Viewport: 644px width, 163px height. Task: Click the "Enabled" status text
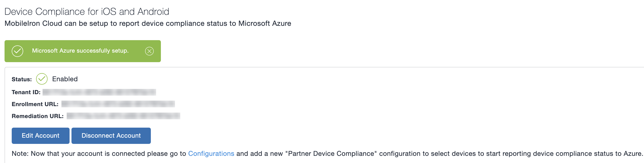pos(65,79)
